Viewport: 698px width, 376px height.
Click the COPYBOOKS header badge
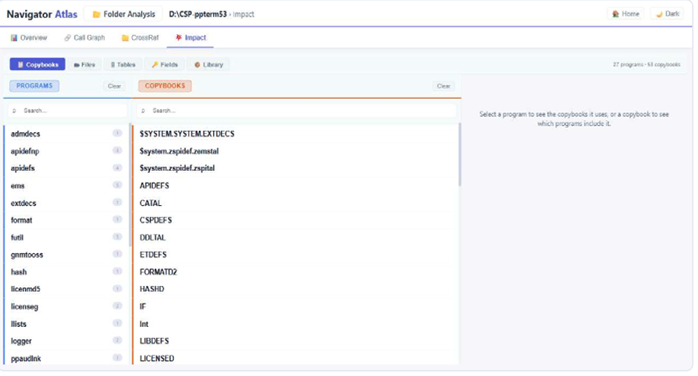[x=165, y=86]
